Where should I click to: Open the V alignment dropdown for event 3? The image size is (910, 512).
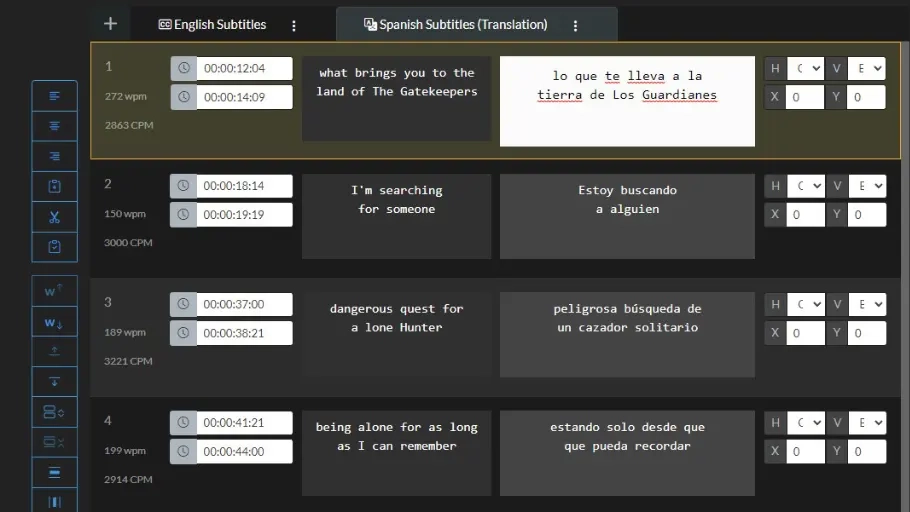coord(867,304)
